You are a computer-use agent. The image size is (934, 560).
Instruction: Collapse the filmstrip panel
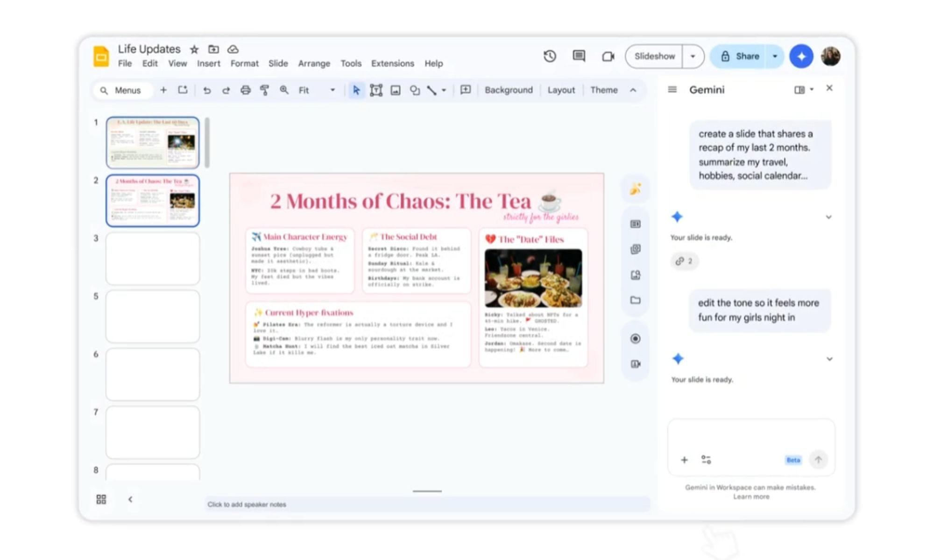click(130, 499)
